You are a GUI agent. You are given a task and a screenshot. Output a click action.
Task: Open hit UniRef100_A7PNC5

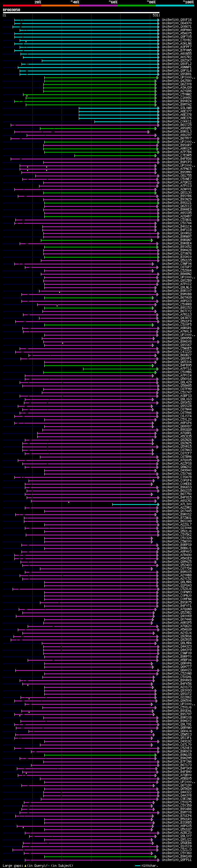click(177, 169)
